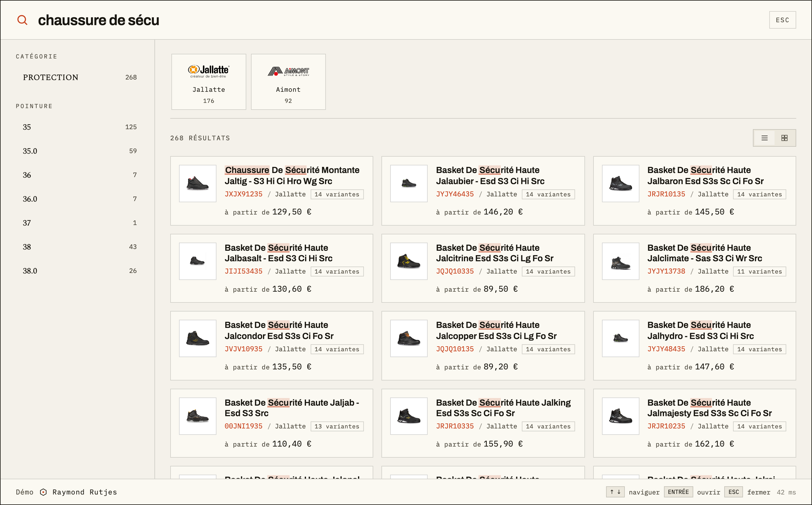The width and height of the screenshot is (812, 505).
Task: Filter by pointure 35
Action: (x=80, y=127)
